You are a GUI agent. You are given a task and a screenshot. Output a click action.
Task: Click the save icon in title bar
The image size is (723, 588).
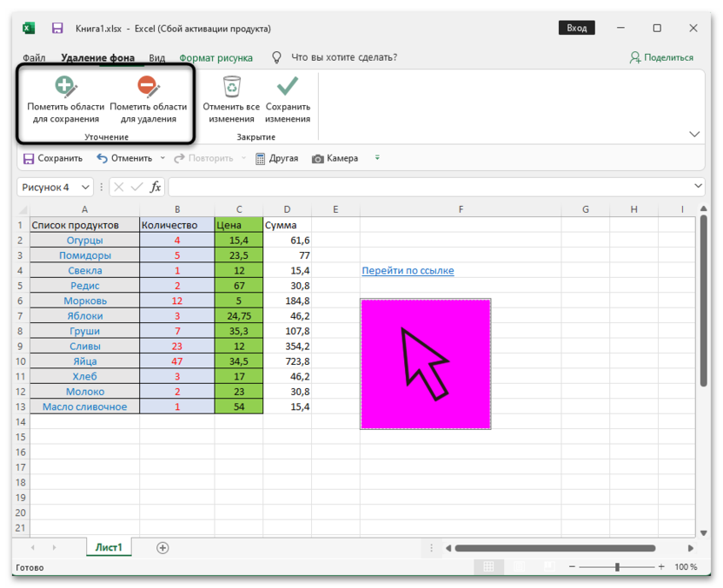click(57, 29)
